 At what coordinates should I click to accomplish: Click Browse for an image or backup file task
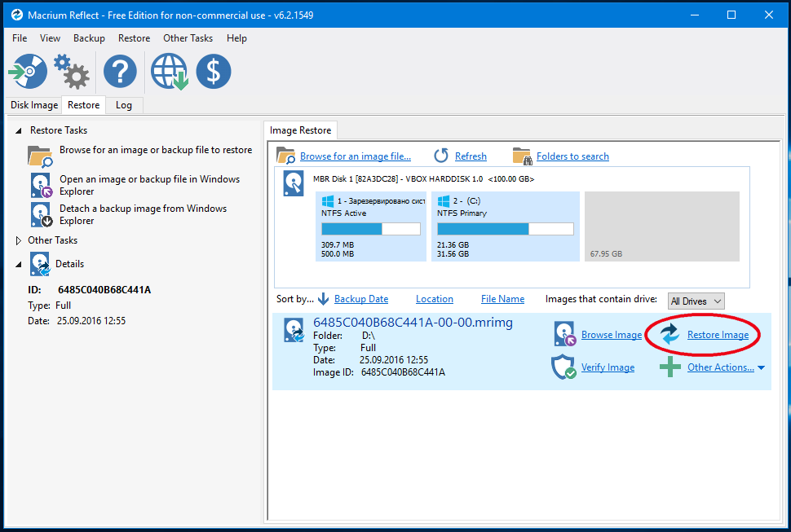(x=156, y=150)
